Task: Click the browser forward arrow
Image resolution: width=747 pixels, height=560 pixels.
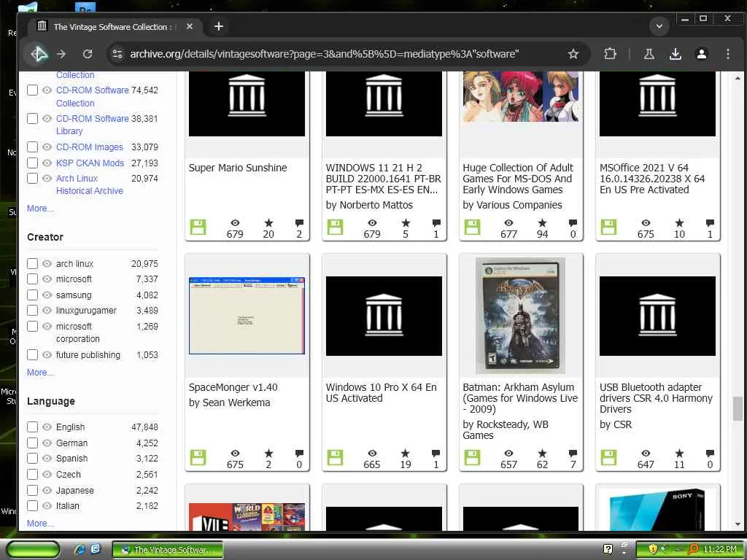Action: tap(61, 54)
